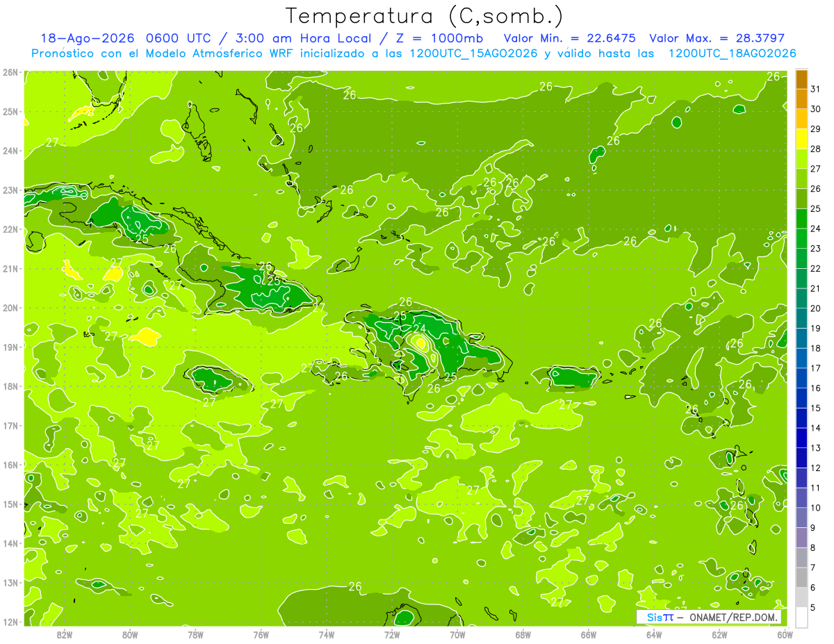Pick the legend swatch between 24 and 25
Screen dimensions: 834x644
pyautogui.click(x=801, y=219)
